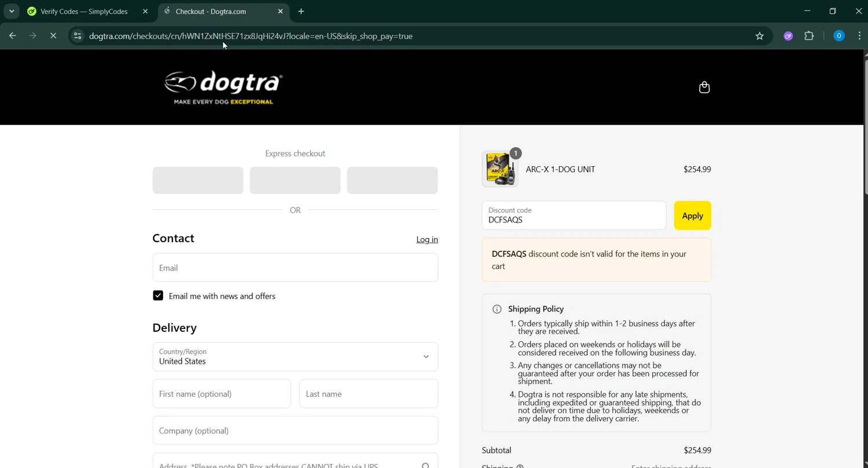Open the tab search dropdown arrow

click(12, 11)
